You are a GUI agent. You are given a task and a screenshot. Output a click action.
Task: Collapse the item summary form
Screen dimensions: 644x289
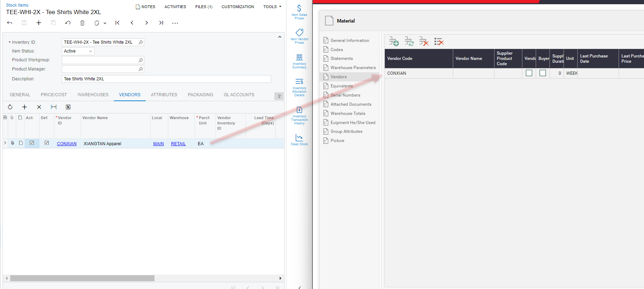click(x=280, y=37)
